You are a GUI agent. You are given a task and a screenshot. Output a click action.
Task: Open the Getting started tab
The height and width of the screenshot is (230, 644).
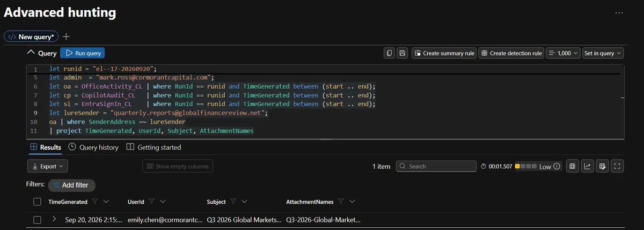153,147
